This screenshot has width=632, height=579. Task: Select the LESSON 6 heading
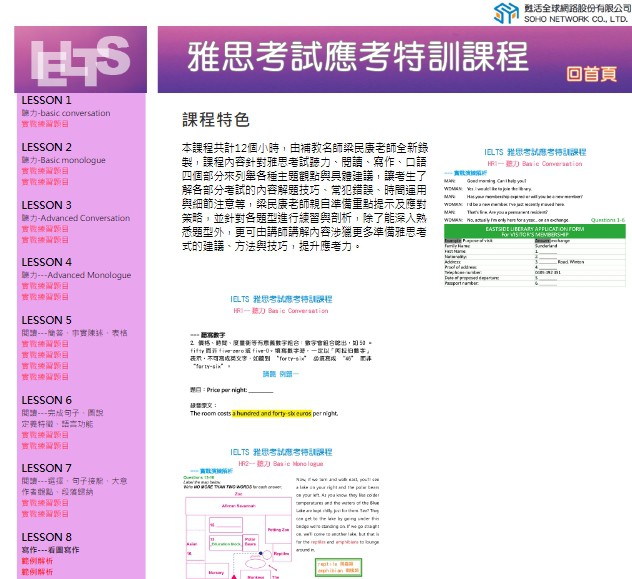click(x=47, y=400)
